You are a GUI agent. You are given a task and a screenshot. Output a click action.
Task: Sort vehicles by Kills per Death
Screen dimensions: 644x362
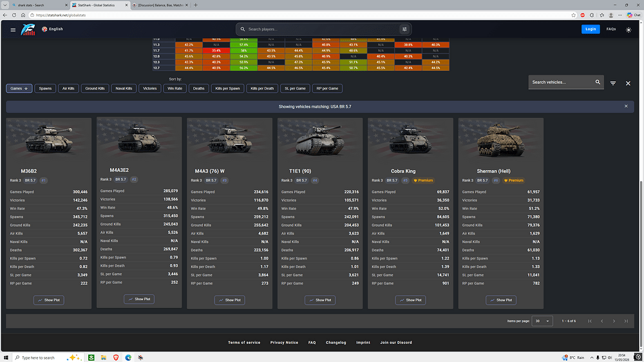[262, 88]
